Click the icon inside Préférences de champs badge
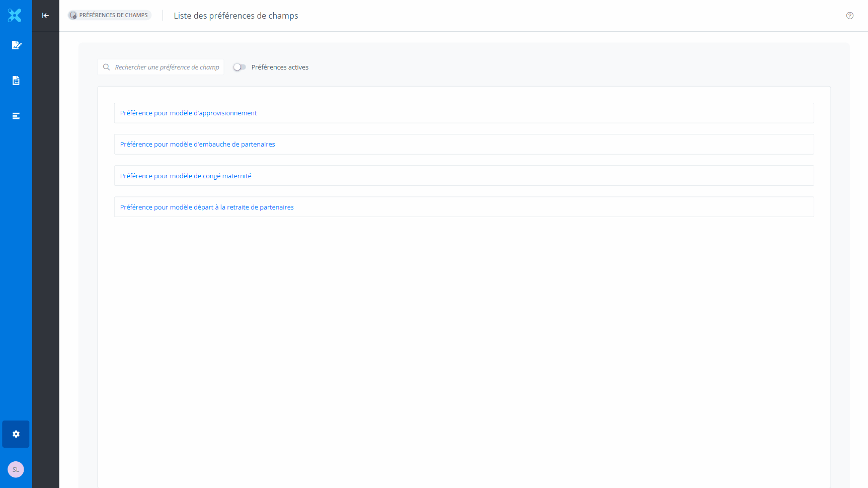Viewport: 868px width, 488px height. pyautogui.click(x=73, y=16)
